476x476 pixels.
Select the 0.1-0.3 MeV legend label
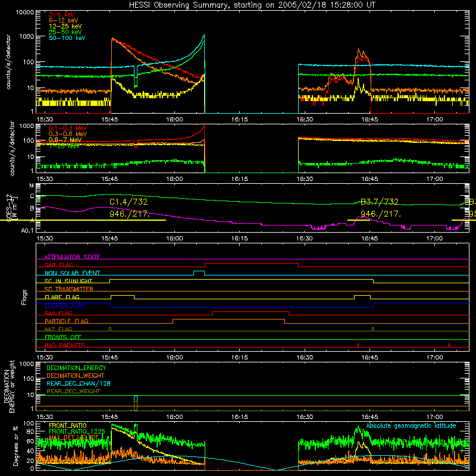click(x=68, y=128)
